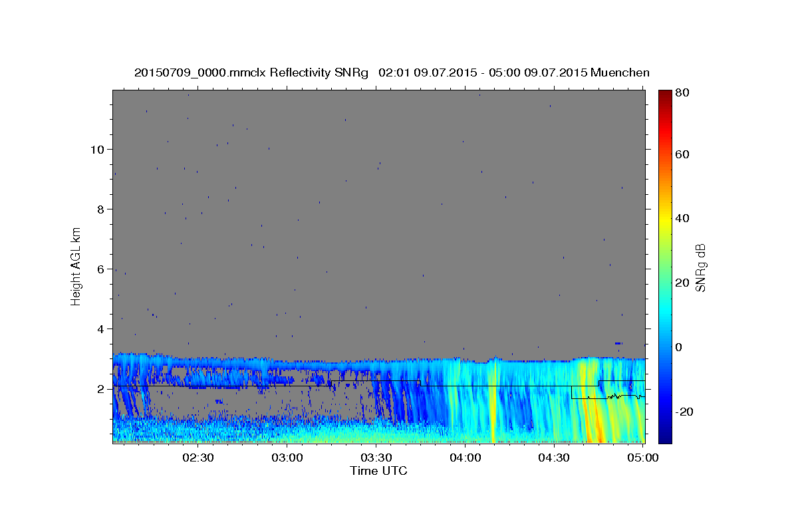Screen dimensions: 798x532
Task: Click the yellow vertical streak after 04:00
Action: click(x=493, y=406)
